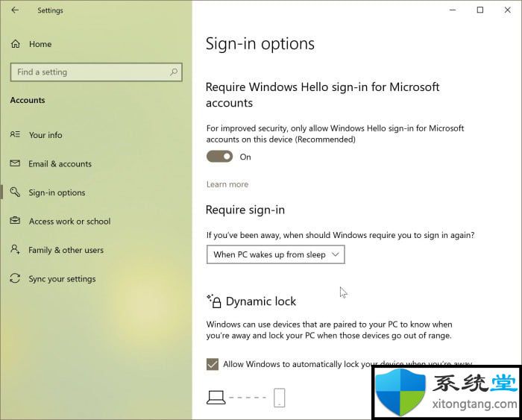Click the On label beside toggle

[x=245, y=157]
